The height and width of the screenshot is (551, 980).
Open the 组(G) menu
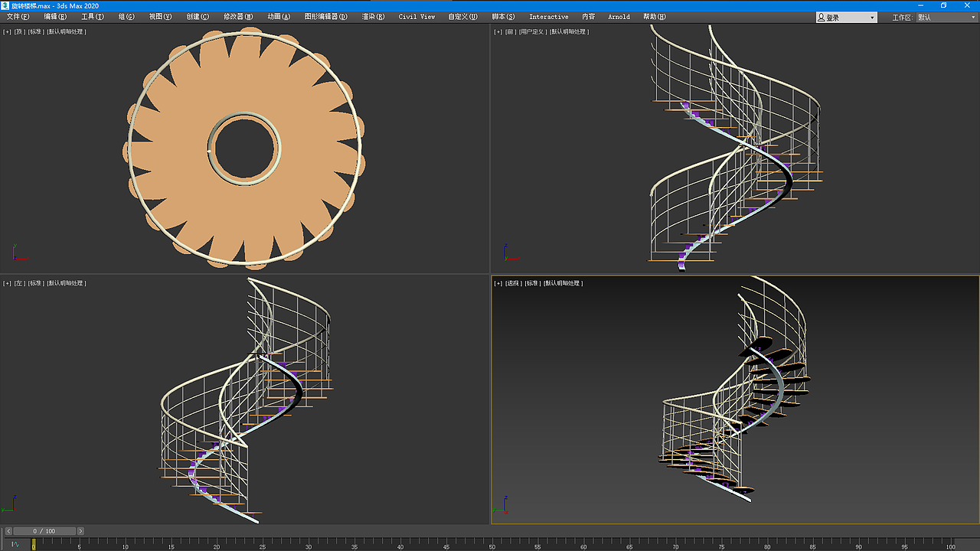coord(126,17)
